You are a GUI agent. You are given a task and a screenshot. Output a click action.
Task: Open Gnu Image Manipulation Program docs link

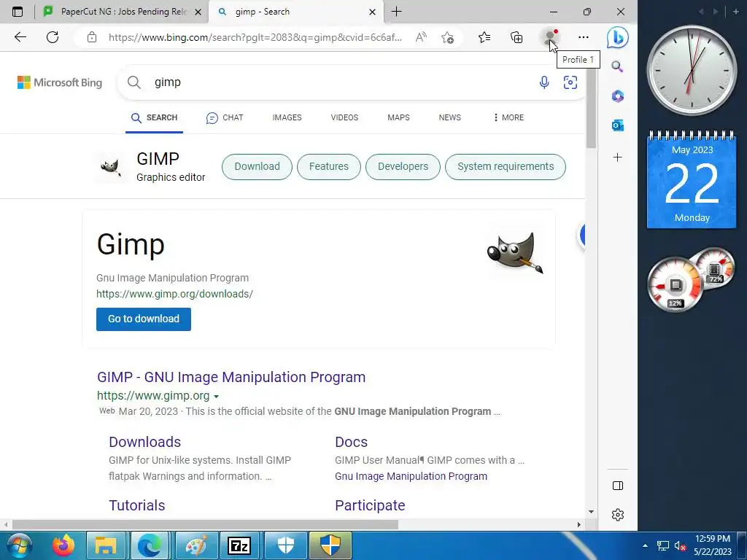411,476
